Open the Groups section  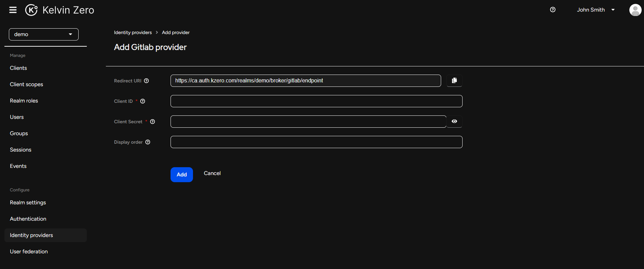pos(19,133)
